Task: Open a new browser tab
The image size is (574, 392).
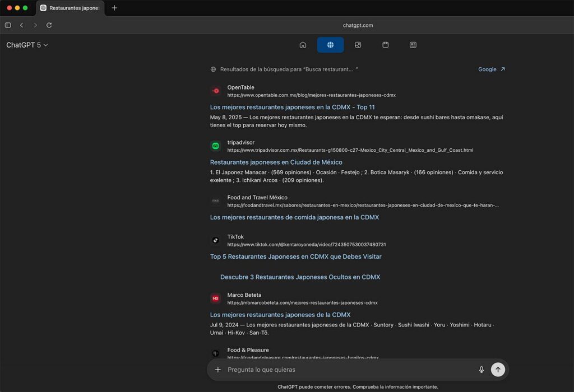Action: (114, 8)
